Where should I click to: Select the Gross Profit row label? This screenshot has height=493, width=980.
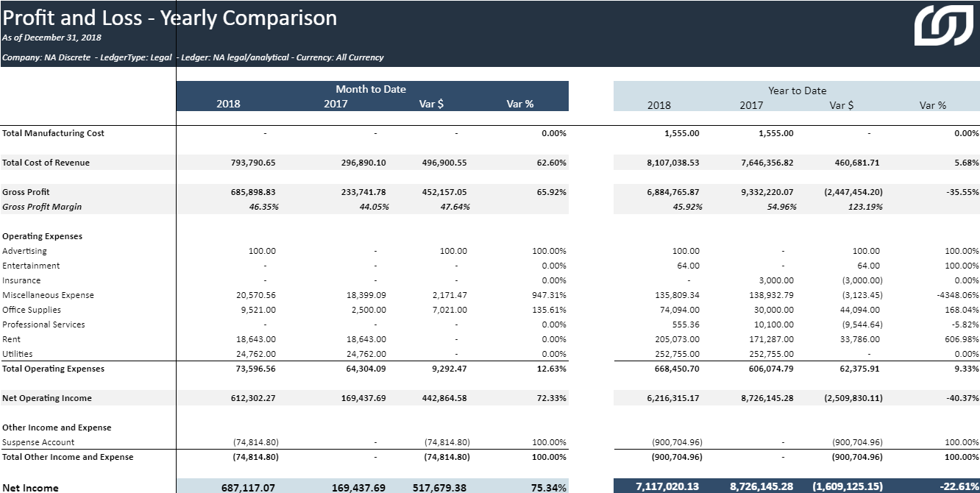point(26,192)
